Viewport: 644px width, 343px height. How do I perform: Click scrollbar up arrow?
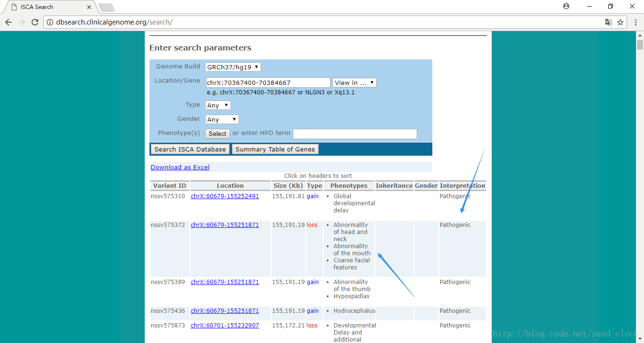pos(640,35)
